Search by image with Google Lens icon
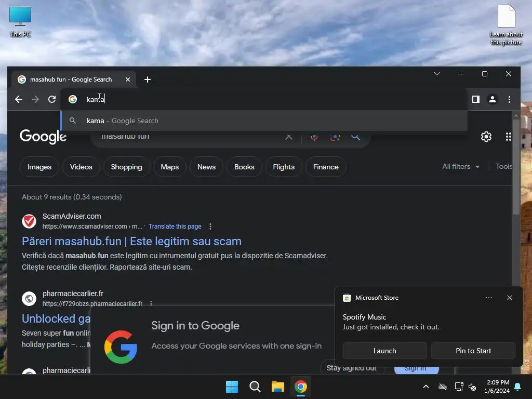532x399 pixels. [335, 137]
